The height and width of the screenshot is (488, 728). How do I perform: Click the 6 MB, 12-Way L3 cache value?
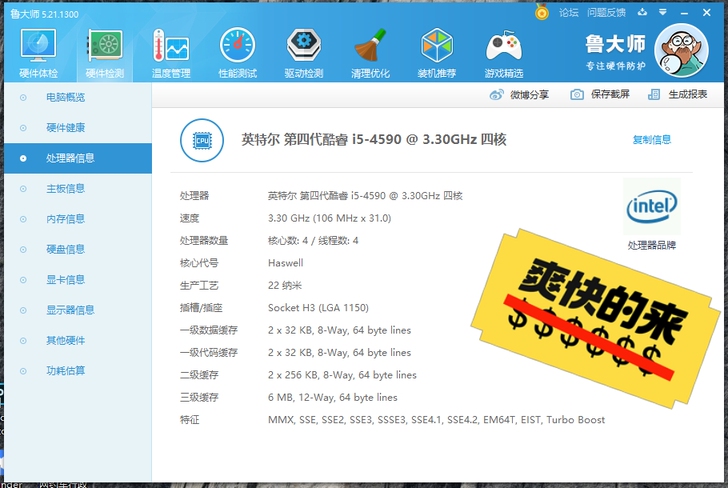coord(332,397)
